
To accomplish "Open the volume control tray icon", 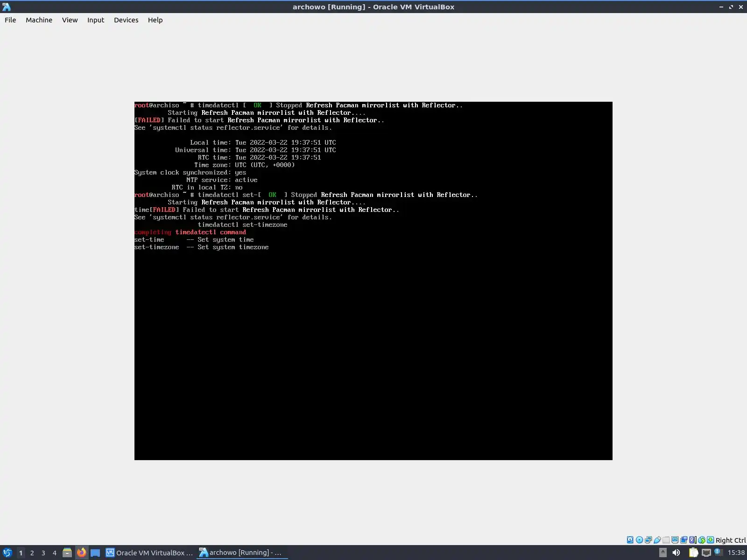I will (676, 553).
